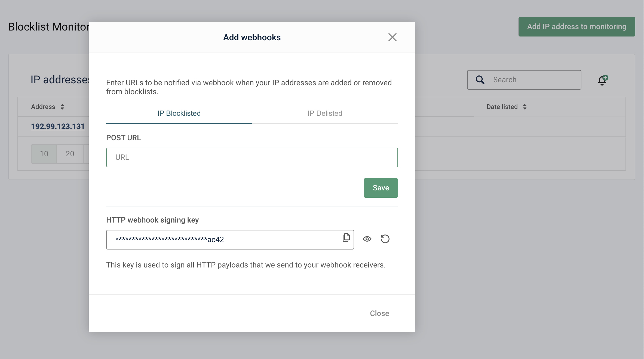Sort by Address column arrows
The height and width of the screenshot is (359, 644).
[62, 107]
